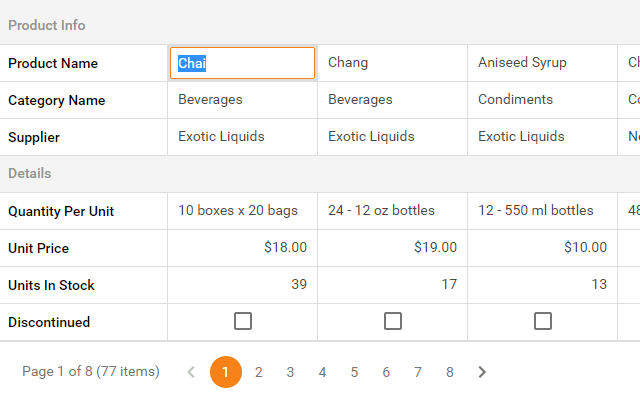Go to page 7
The width and height of the screenshot is (640, 400).
pos(418,372)
